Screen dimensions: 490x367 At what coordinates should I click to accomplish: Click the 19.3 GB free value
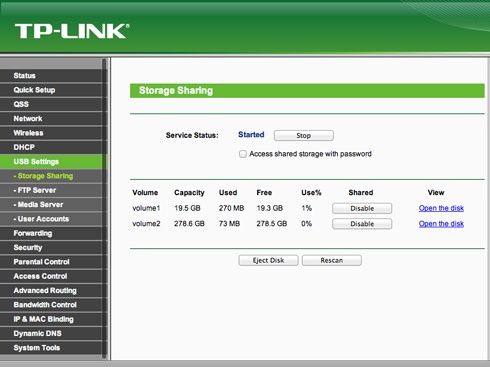point(270,208)
